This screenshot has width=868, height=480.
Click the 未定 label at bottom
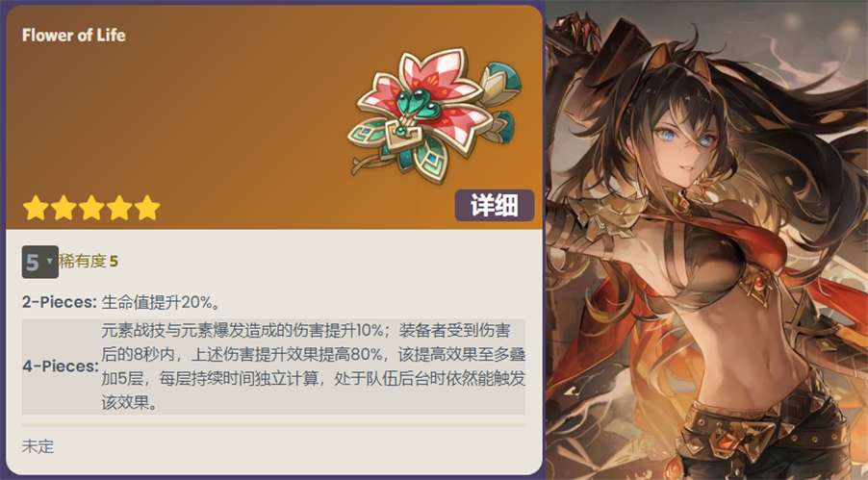point(38,446)
